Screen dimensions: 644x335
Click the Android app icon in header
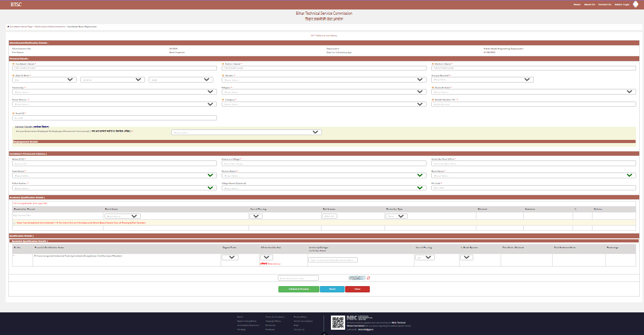pos(636,4)
